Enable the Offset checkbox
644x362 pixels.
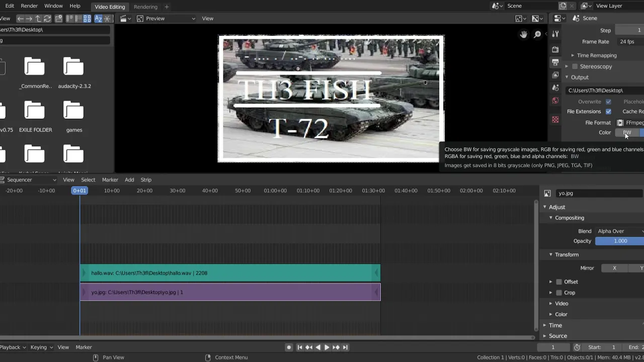pos(559,282)
